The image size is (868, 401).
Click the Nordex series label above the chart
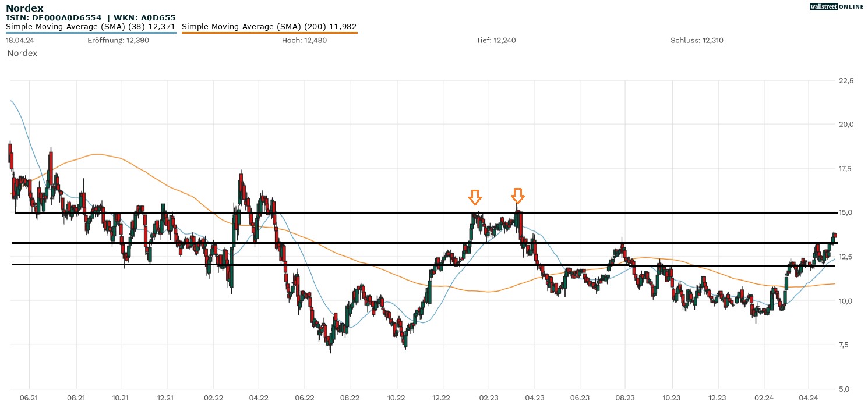tap(22, 54)
